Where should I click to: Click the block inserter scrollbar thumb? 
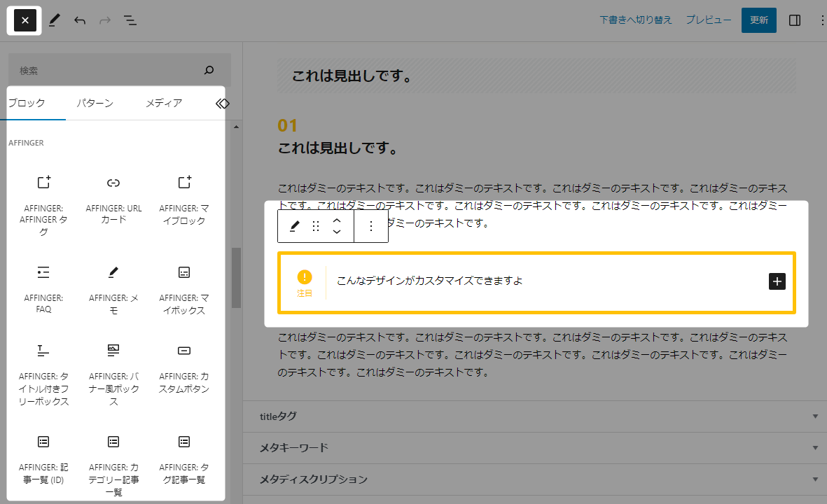coord(236,278)
